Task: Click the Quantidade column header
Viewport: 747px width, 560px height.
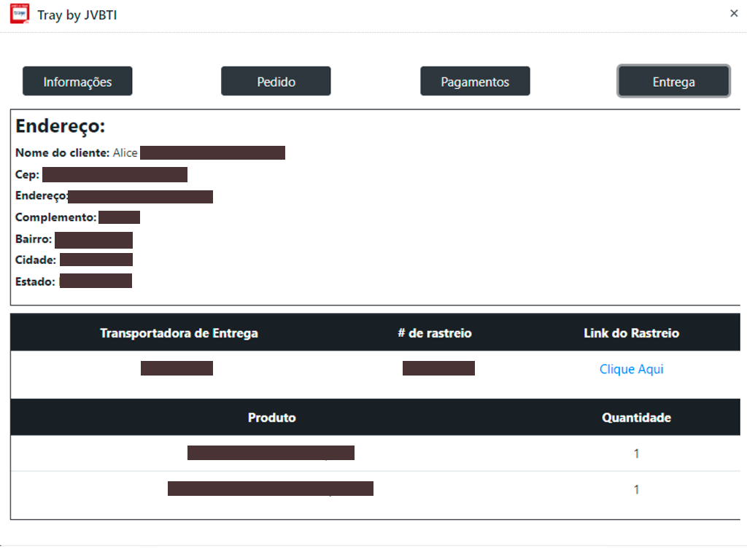Action: pyautogui.click(x=636, y=418)
